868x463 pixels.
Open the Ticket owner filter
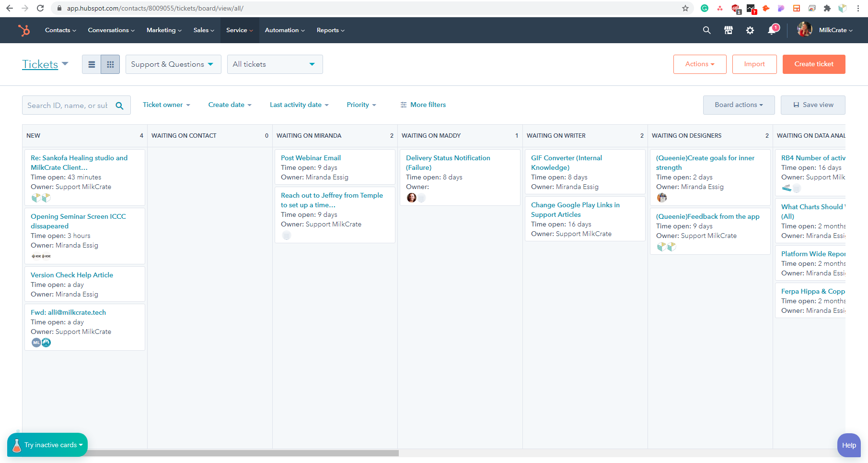(166, 105)
